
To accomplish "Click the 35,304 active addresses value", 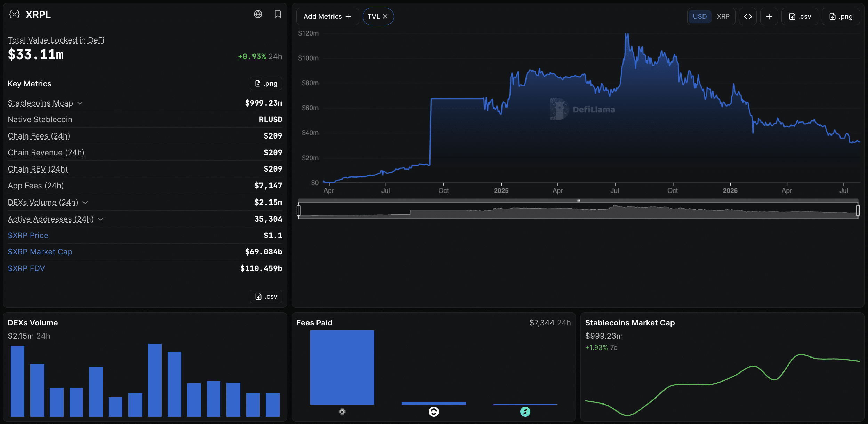I will tap(268, 219).
